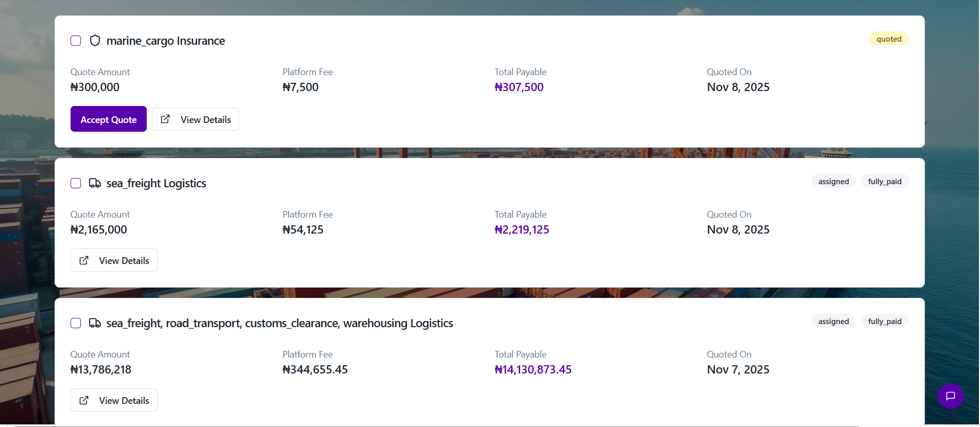Click truck icon on the multi-service logistics quote
Viewport: 980px width, 427px height.
(95, 323)
